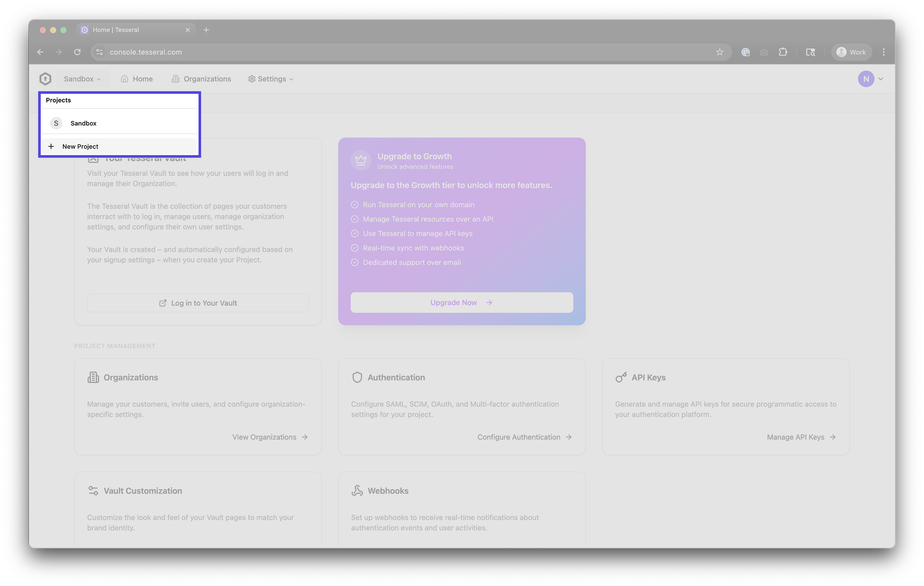This screenshot has height=586, width=924.
Task: Click the arrow on Upgrade Now button
Action: pos(489,303)
